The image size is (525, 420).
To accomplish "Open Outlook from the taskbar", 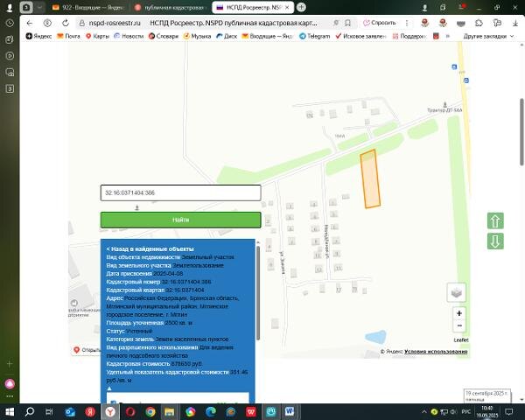I will (x=70, y=411).
